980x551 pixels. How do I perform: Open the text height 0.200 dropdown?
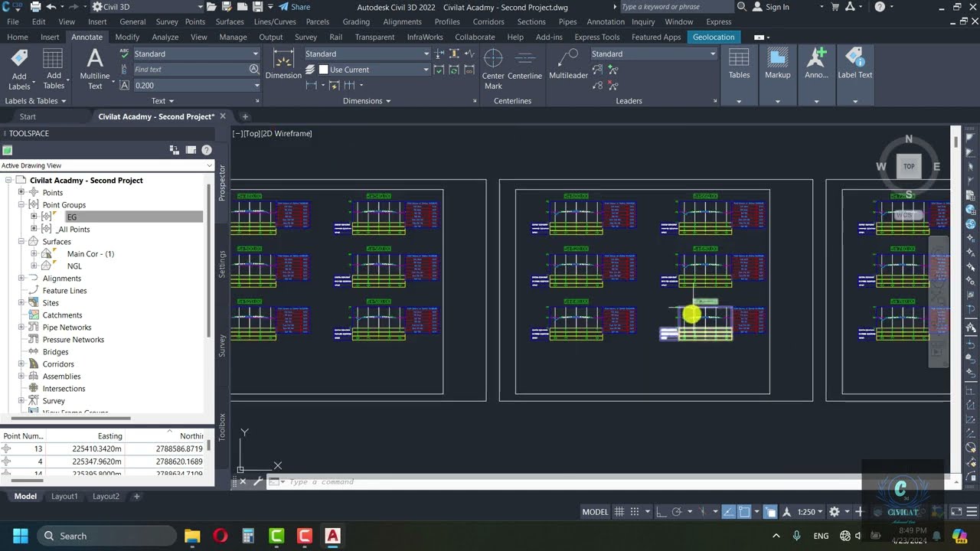tap(256, 85)
